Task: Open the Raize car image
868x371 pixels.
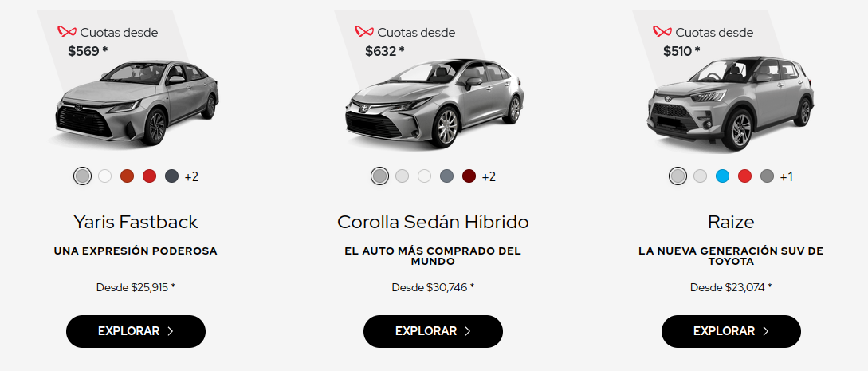Action: pyautogui.click(x=731, y=103)
